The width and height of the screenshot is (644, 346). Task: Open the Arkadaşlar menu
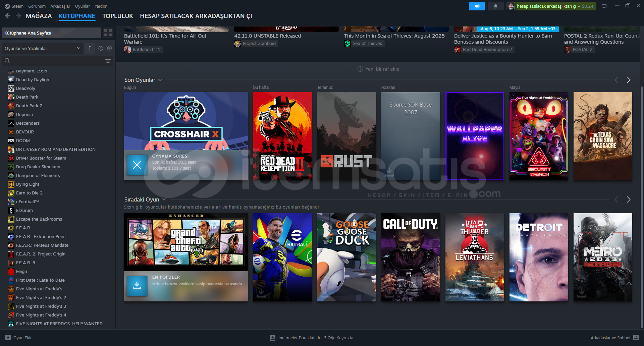tap(60, 6)
